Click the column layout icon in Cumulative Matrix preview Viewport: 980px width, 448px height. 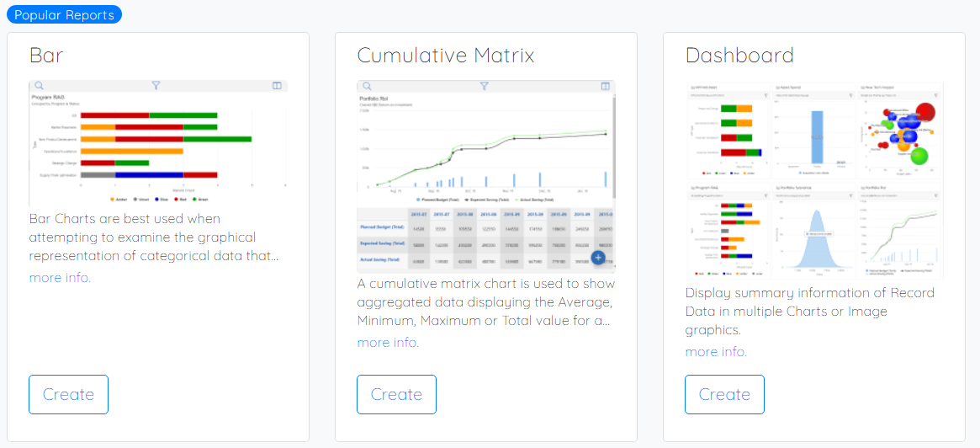tap(605, 87)
